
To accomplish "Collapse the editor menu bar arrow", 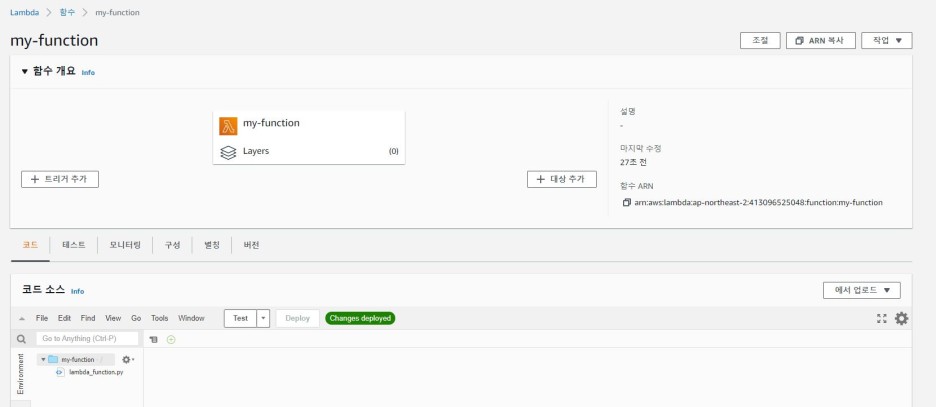I will [22, 319].
